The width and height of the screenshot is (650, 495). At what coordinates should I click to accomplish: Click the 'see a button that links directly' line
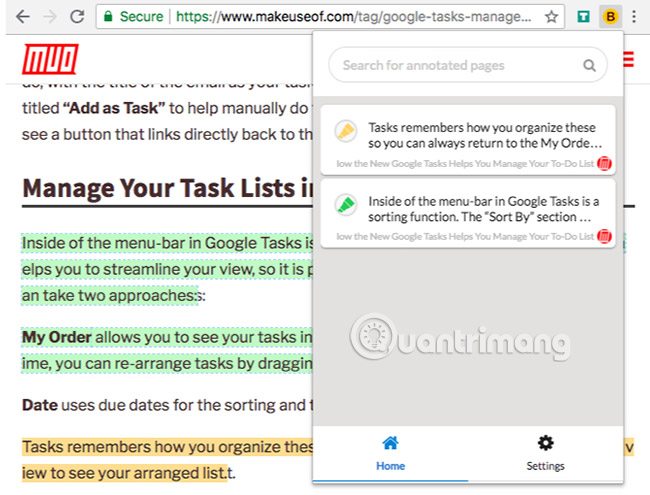pyautogui.click(x=167, y=134)
